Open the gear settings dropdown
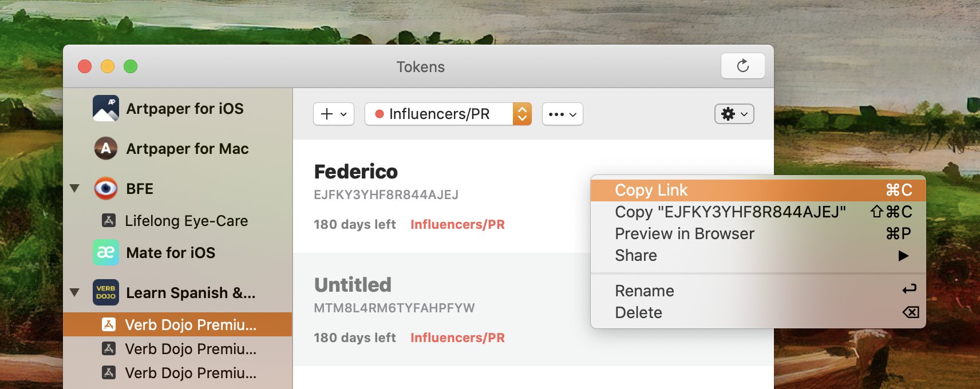980x389 pixels. [x=734, y=114]
